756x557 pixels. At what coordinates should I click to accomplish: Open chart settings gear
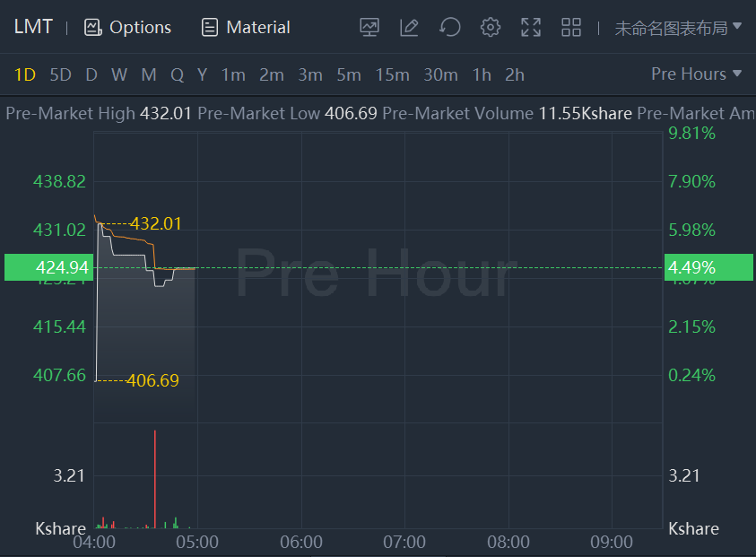(x=490, y=27)
